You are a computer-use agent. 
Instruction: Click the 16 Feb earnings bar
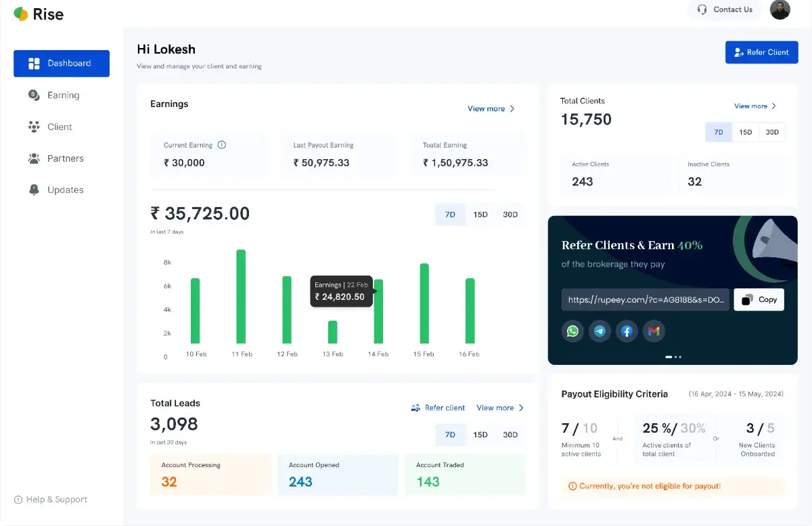click(470, 311)
